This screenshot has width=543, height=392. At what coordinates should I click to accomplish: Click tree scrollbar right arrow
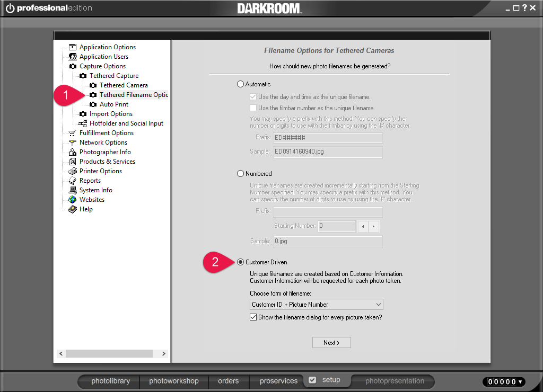163,354
